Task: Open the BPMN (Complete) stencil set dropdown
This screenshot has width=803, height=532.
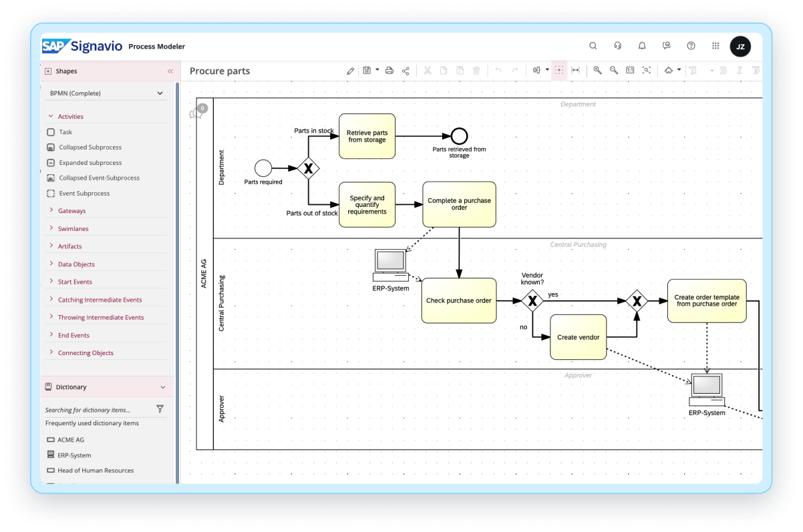Action: (107, 93)
